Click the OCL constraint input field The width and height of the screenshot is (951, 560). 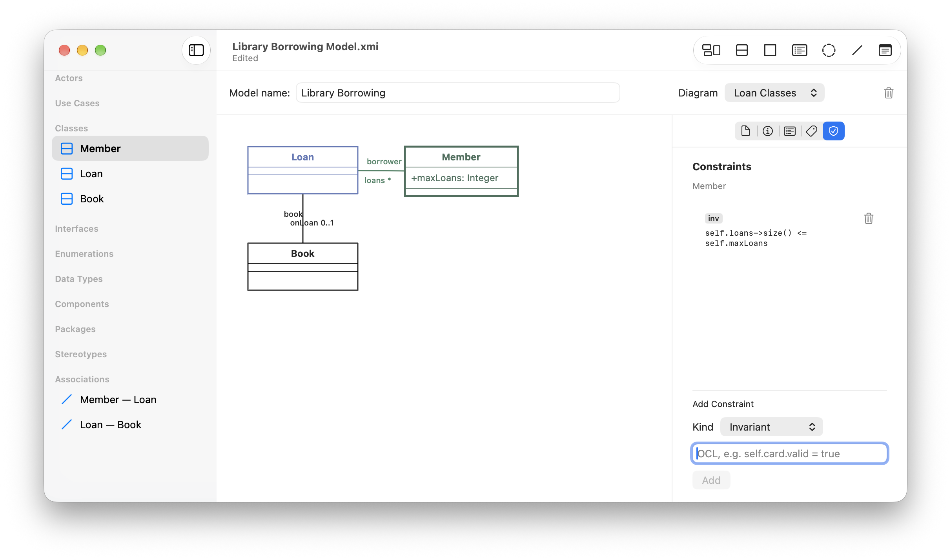(x=789, y=454)
